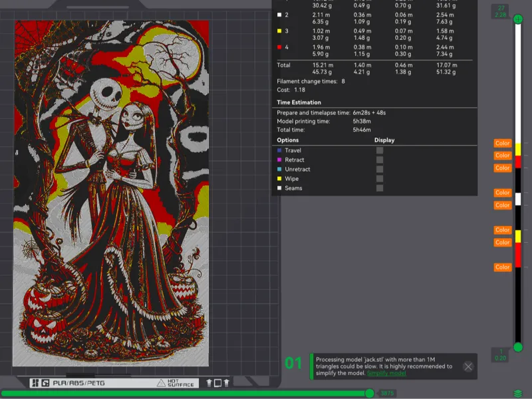Screen dimensions: 532x399
Task: Select the Options column header
Action: pos(288,140)
